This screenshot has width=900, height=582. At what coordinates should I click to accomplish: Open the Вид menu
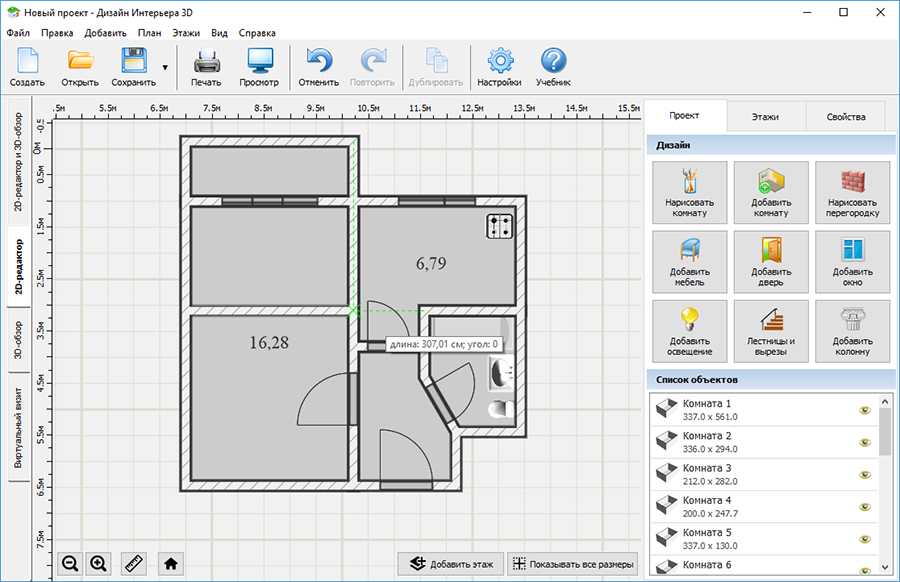click(x=219, y=33)
